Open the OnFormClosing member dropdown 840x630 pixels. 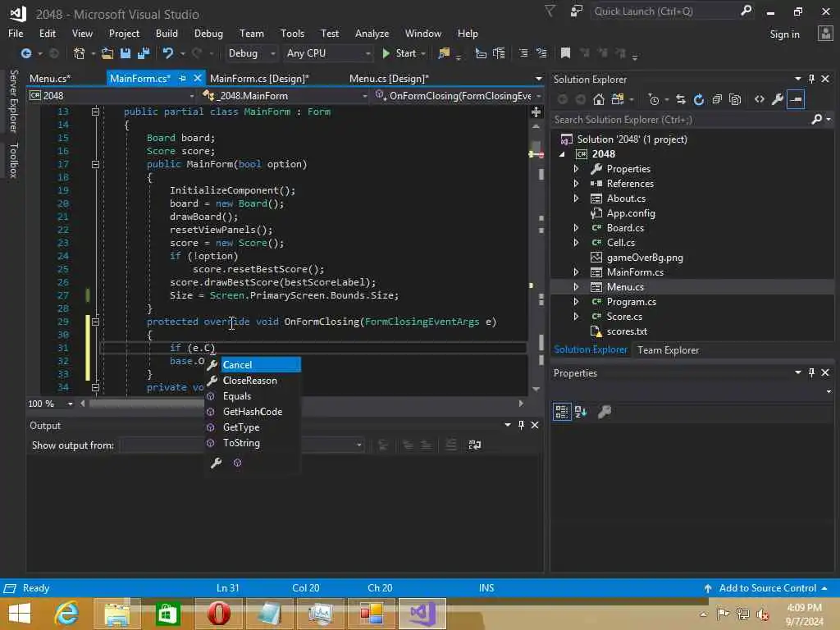(x=458, y=96)
